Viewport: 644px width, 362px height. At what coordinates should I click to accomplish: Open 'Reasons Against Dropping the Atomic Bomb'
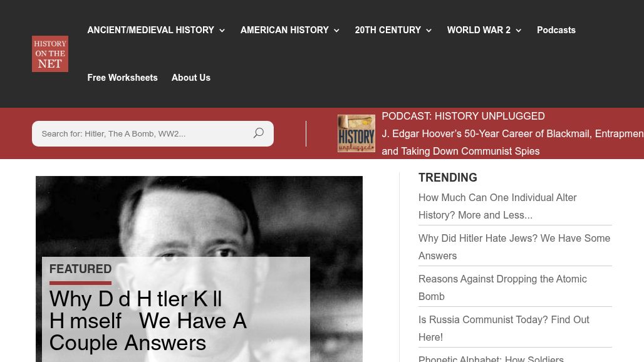pyautogui.click(x=502, y=287)
